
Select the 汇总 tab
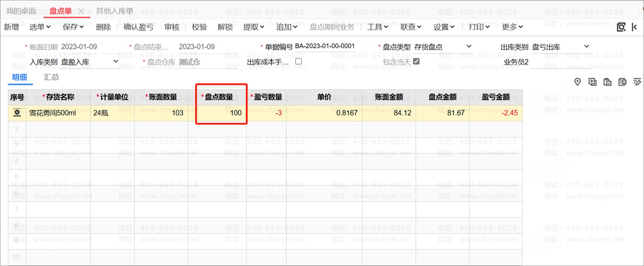click(x=51, y=77)
